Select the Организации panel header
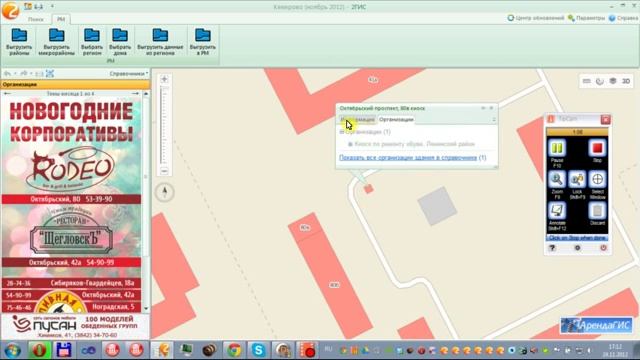 tap(75, 84)
